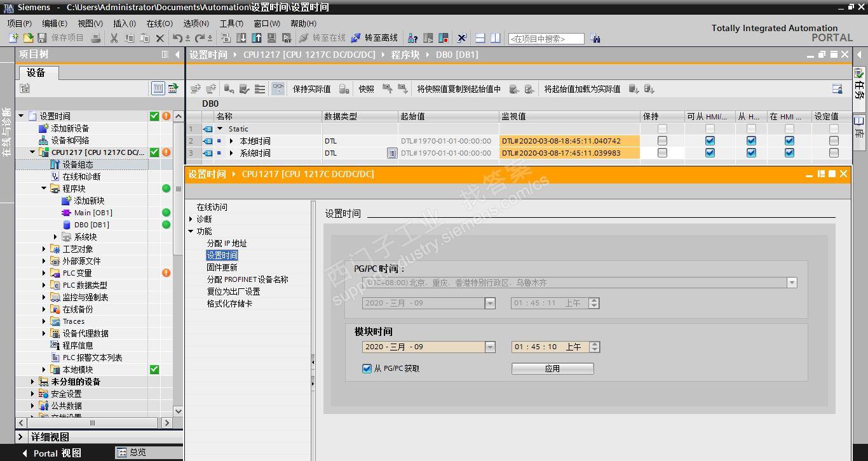Uncheck HMI accessible for 本地时间 row
The width and height of the screenshot is (868, 461).
click(710, 141)
